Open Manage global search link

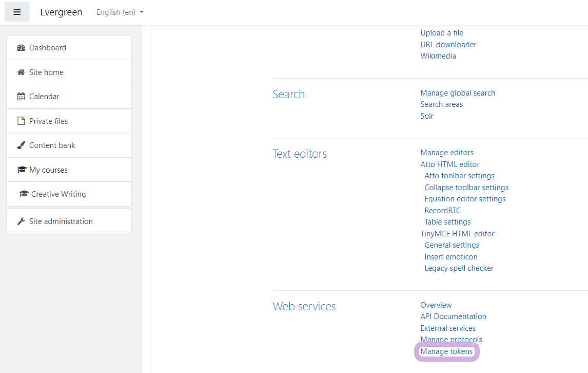(458, 93)
